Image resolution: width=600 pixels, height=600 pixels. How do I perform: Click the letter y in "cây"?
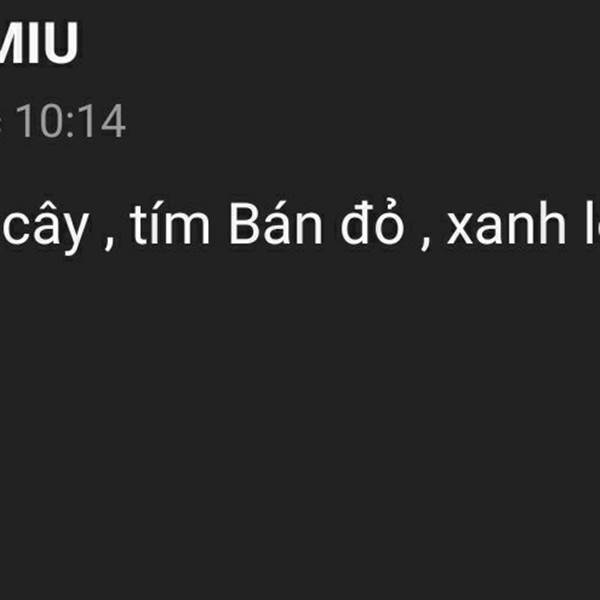click(76, 232)
